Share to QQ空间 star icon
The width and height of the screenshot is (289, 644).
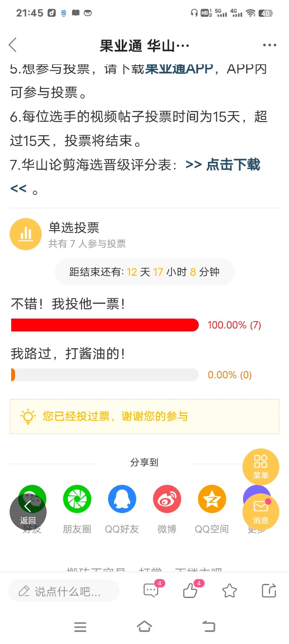click(x=212, y=499)
